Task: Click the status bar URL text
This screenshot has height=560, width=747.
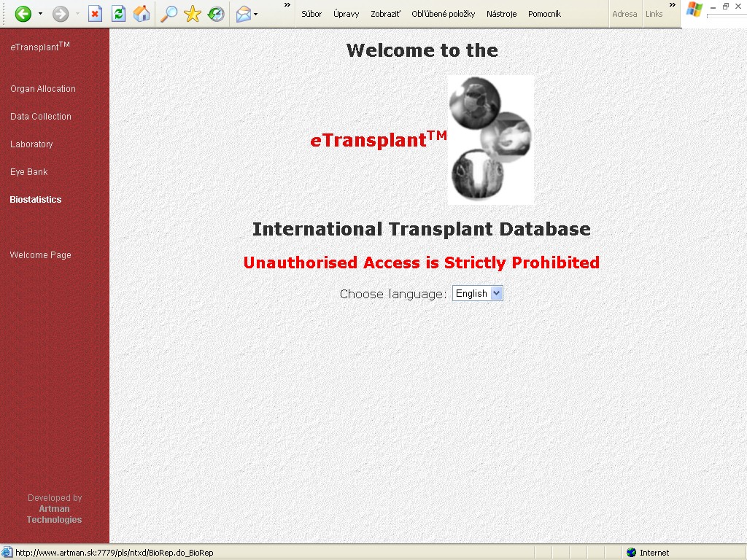Action: coord(115,553)
